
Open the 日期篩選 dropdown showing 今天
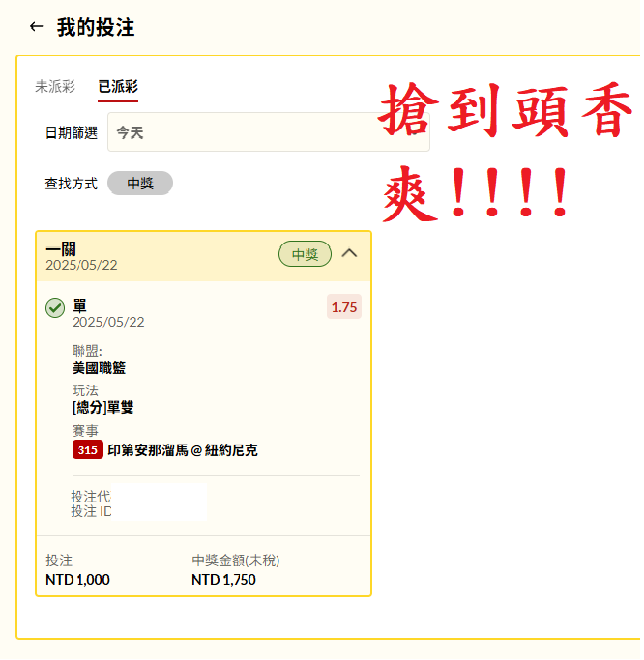[x=269, y=132]
